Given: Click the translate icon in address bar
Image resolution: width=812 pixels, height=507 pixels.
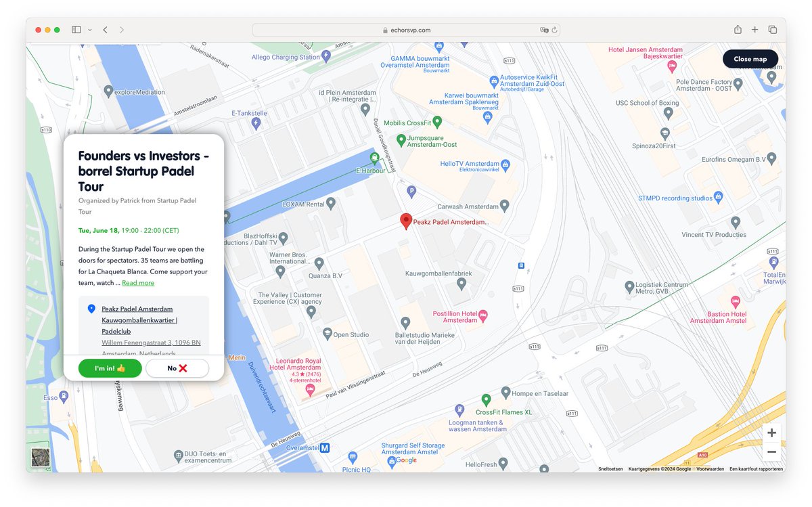Looking at the screenshot, I should coord(543,30).
